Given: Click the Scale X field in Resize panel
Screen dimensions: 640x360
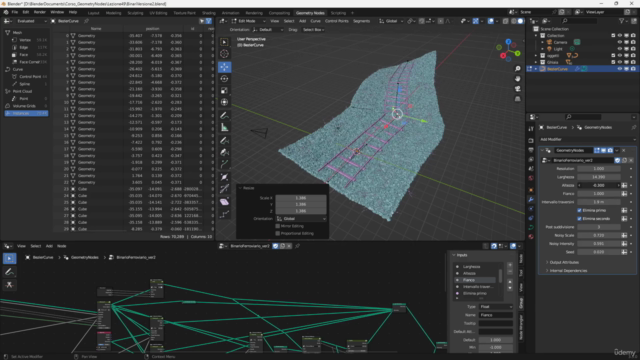Looking at the screenshot, I should coord(301,198).
